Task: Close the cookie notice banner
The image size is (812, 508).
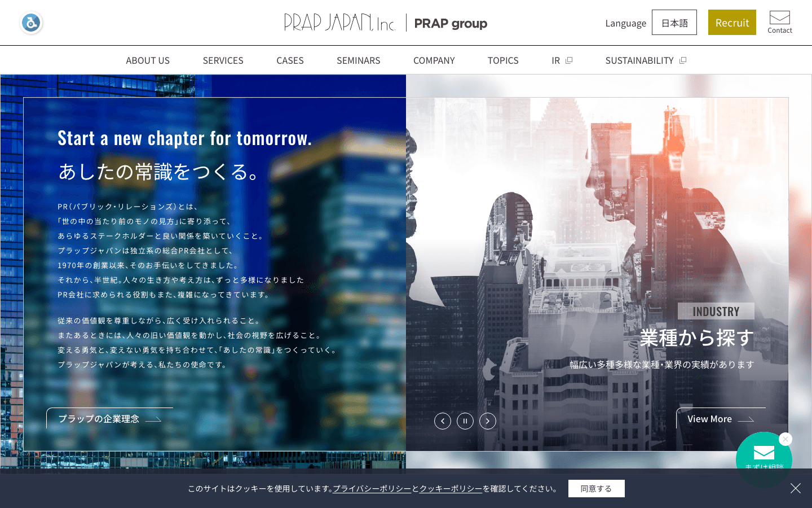Action: (796, 488)
